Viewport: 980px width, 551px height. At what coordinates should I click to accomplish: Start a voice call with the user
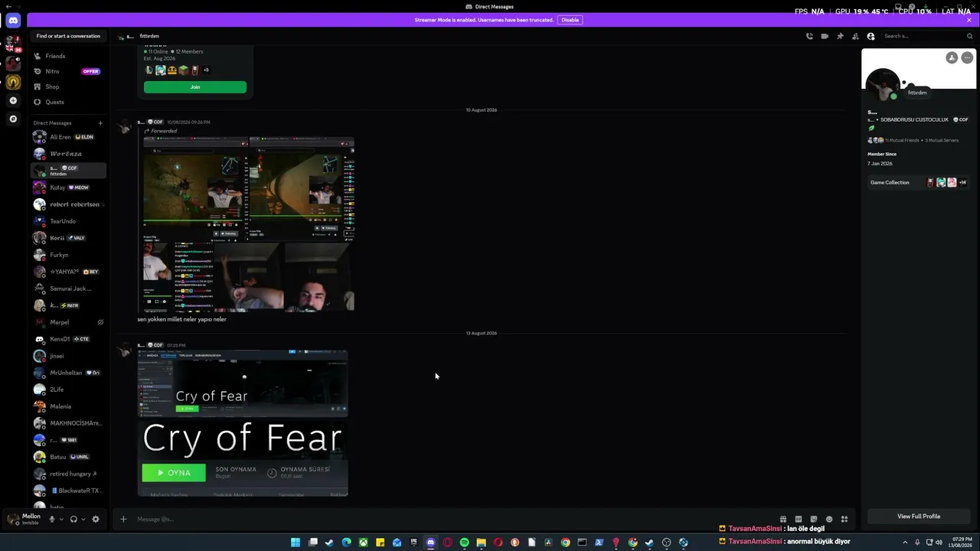[809, 36]
